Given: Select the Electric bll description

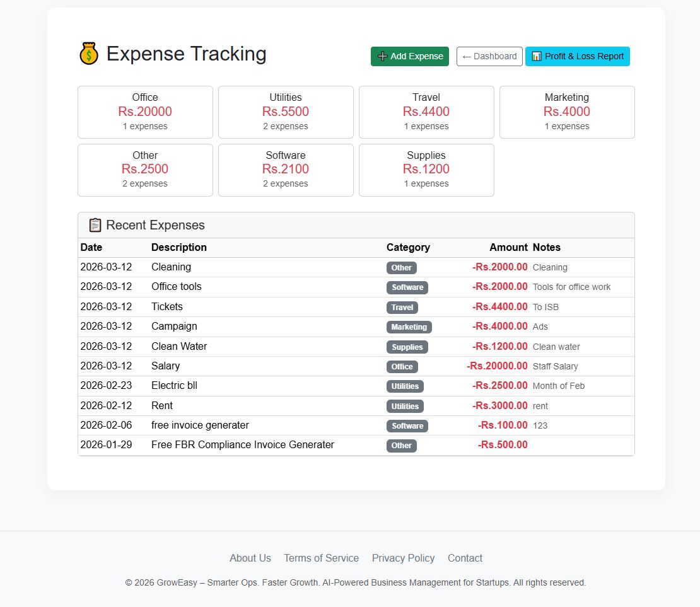Looking at the screenshot, I should pos(174,386).
